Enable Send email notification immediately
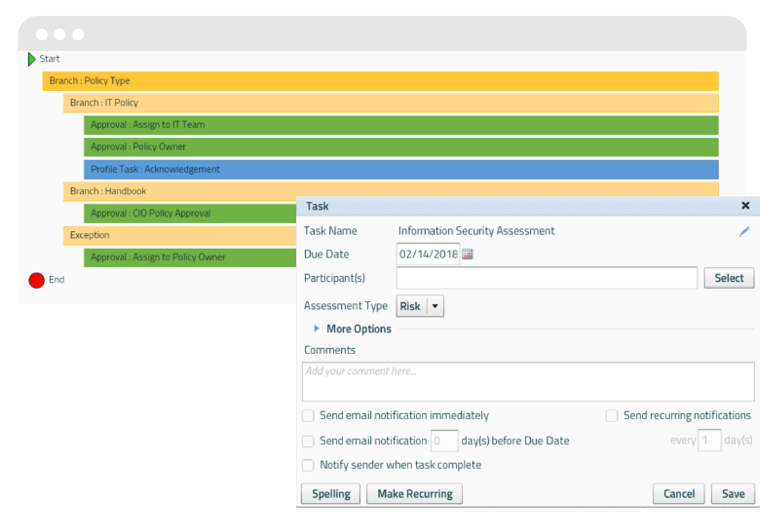The image size is (774, 532). [308, 415]
